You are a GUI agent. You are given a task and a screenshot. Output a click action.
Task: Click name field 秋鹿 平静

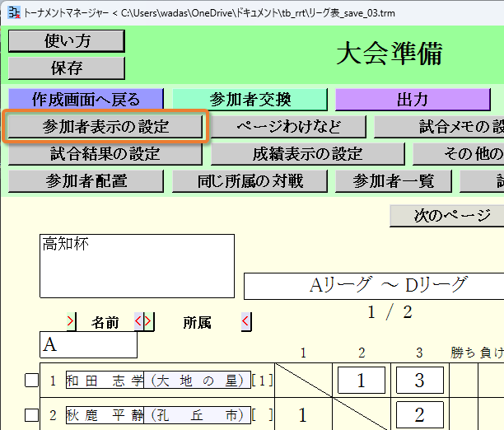tap(105, 415)
